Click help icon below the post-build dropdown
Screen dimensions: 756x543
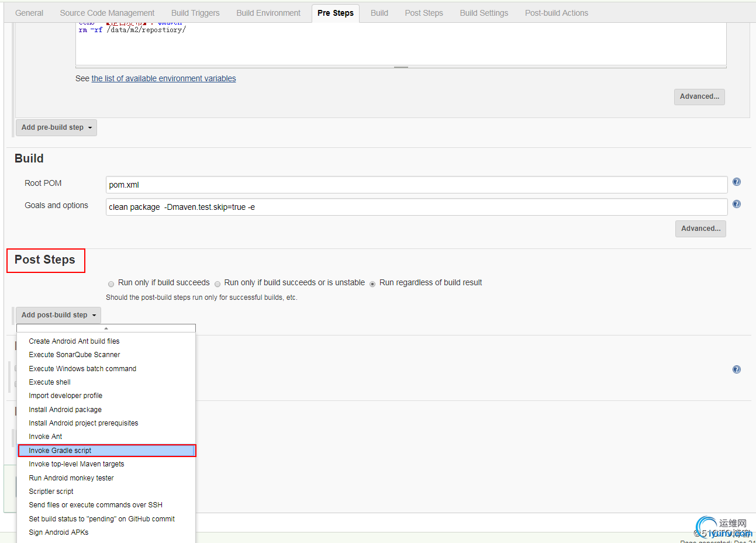[737, 369]
